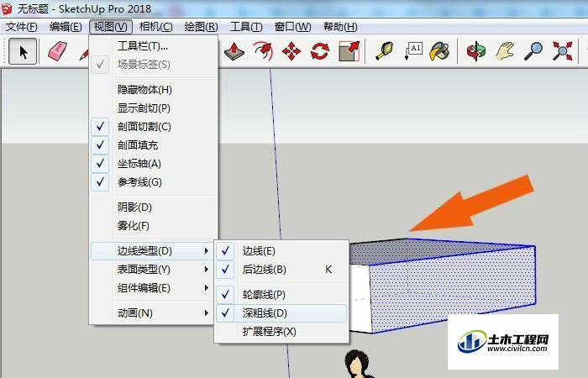Select the arrow Select tool
588x378 pixels.
click(23, 51)
